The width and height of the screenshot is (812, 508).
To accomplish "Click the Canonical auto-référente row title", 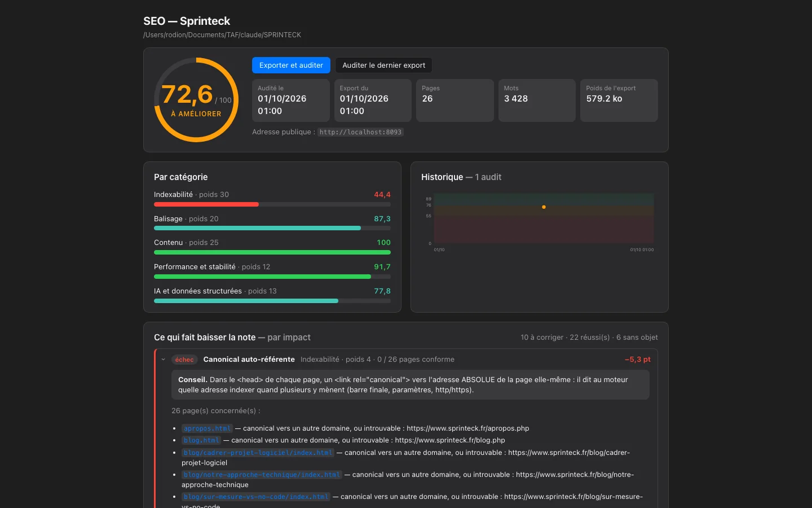I will (249, 359).
